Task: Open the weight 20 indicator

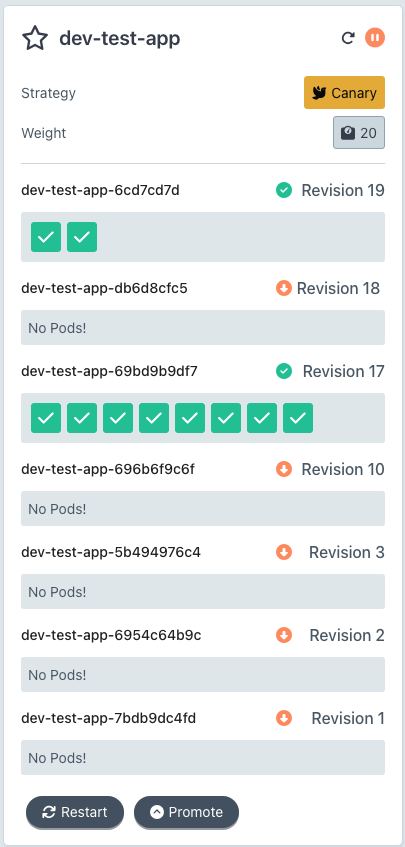Action: point(359,132)
